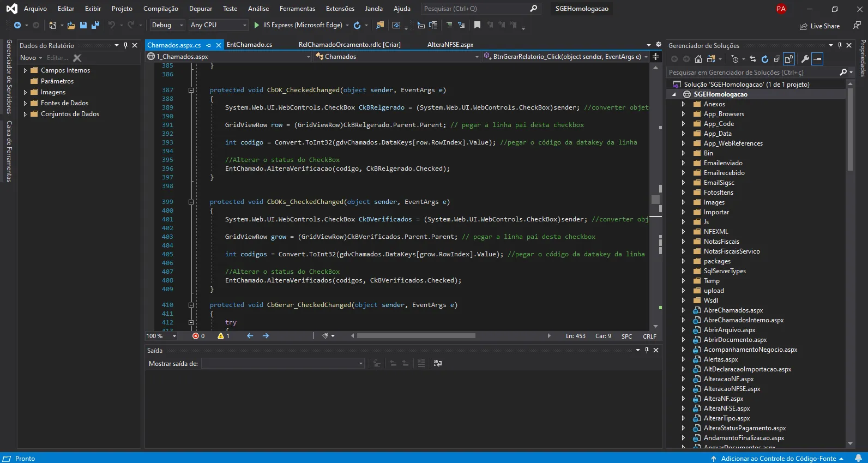Click the Sync with Active Document icon
Screen dimensions: 868x463
(753, 59)
